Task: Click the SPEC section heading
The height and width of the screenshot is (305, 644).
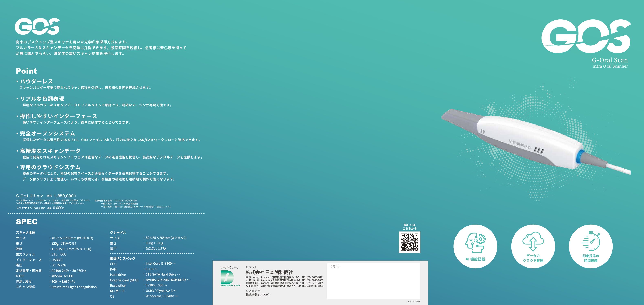Action: [x=27, y=221]
